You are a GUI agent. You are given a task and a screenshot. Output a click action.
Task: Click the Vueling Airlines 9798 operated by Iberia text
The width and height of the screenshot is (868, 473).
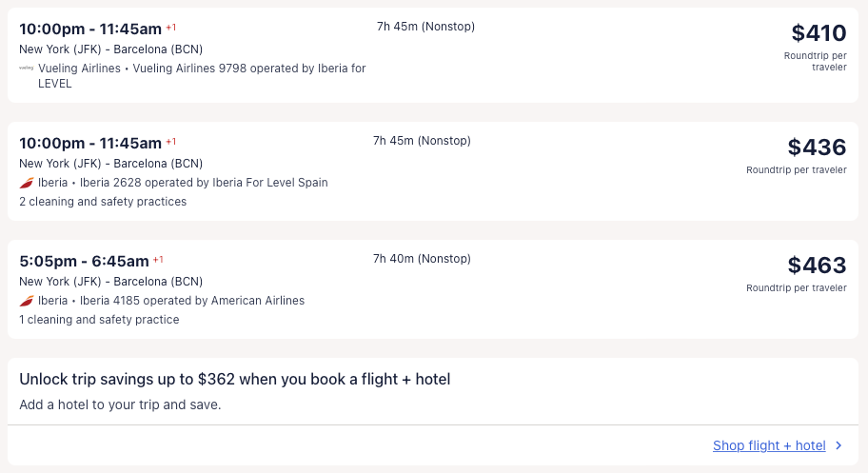point(249,69)
